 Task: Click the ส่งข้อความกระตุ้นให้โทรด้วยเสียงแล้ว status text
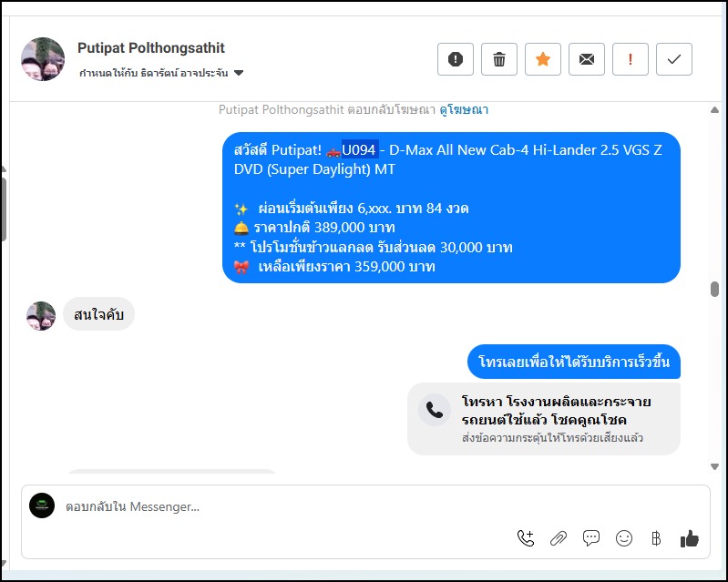(552, 438)
